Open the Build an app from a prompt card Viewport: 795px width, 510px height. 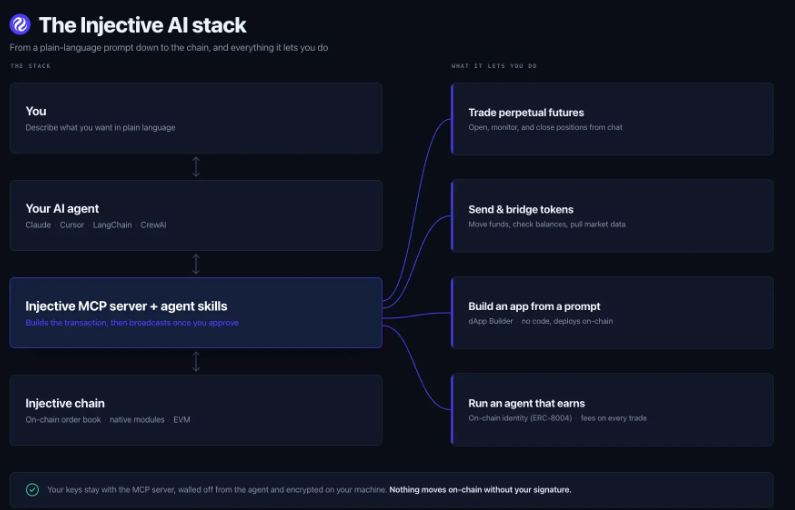[x=612, y=313]
